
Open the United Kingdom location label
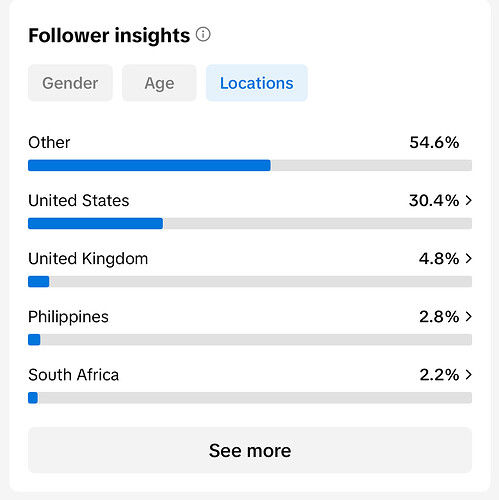[88, 259]
